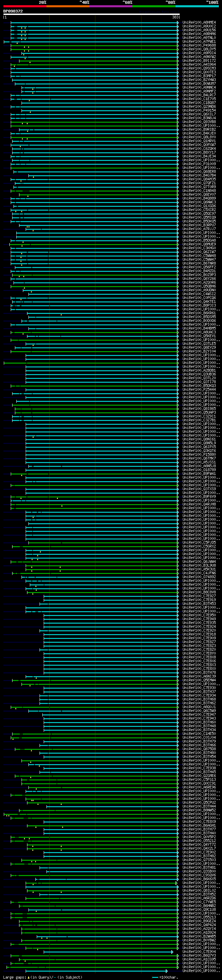
Task: Select the UniRef100_Q1XGD6 label
Action: pos(199,206)
